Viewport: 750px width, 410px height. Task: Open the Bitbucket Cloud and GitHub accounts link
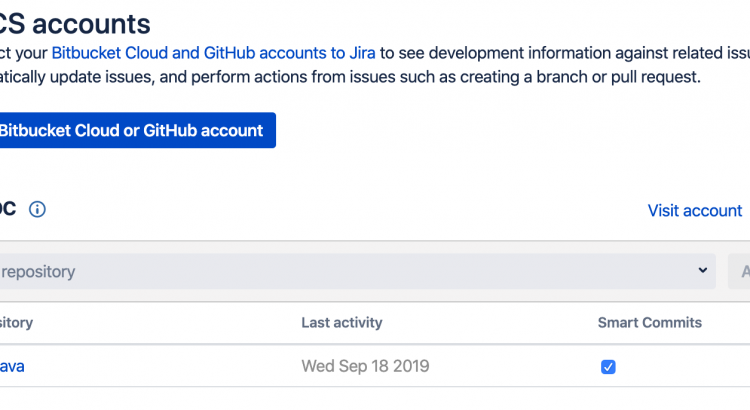click(213, 51)
